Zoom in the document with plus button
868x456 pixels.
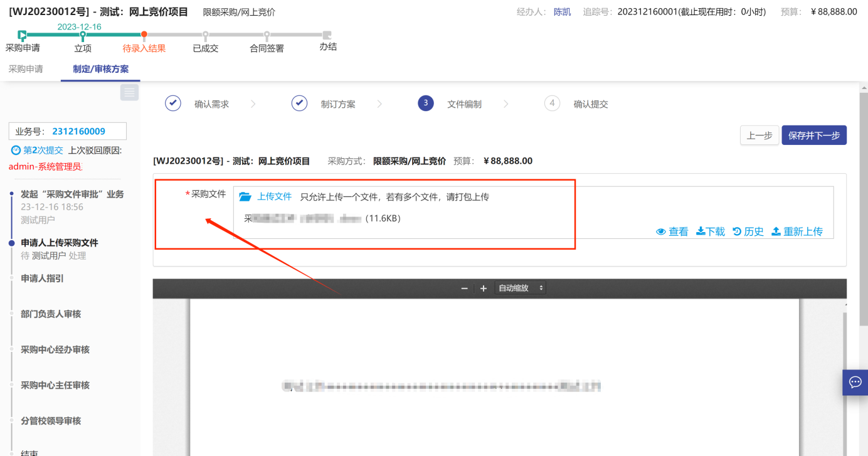coord(484,289)
